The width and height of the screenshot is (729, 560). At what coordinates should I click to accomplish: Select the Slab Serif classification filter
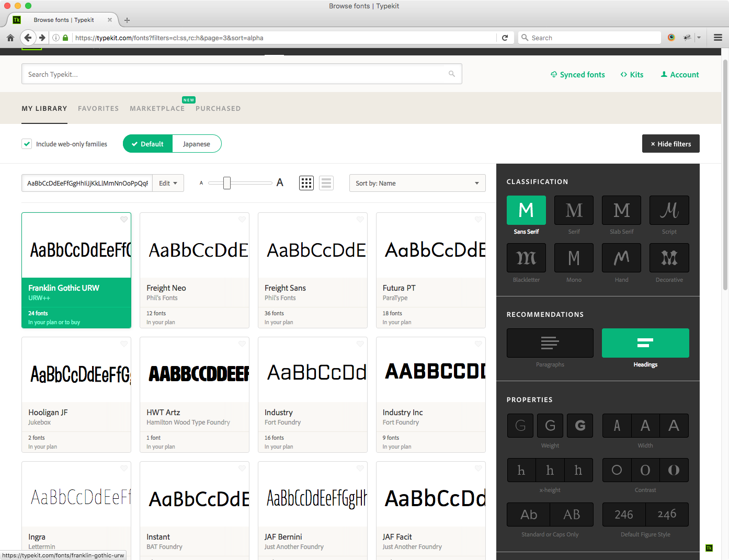click(x=621, y=210)
